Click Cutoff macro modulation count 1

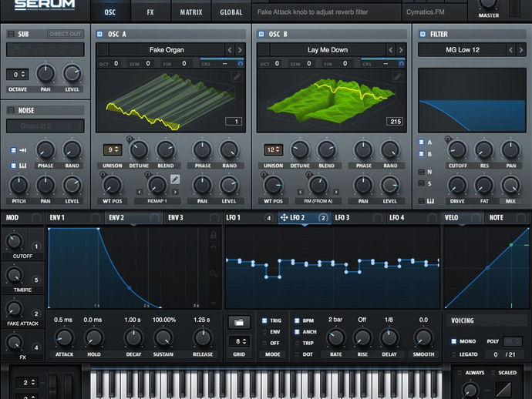pos(36,246)
